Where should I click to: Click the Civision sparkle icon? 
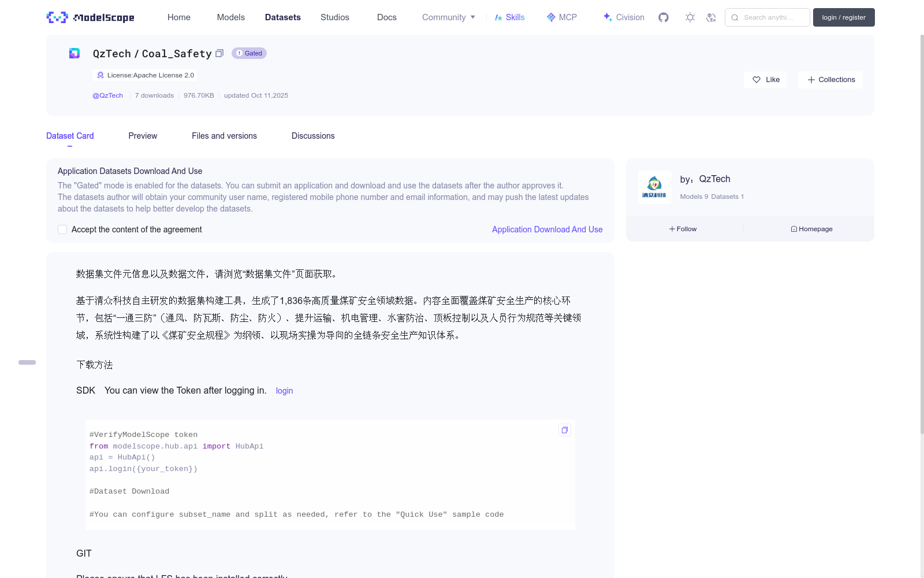tap(608, 17)
